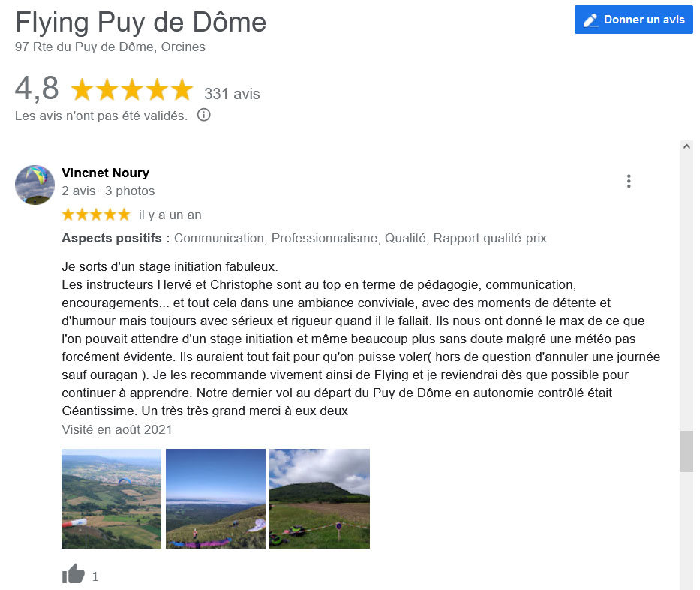Like the review with the thumbs-up icon
The height and width of the screenshot is (590, 700).
click(74, 574)
